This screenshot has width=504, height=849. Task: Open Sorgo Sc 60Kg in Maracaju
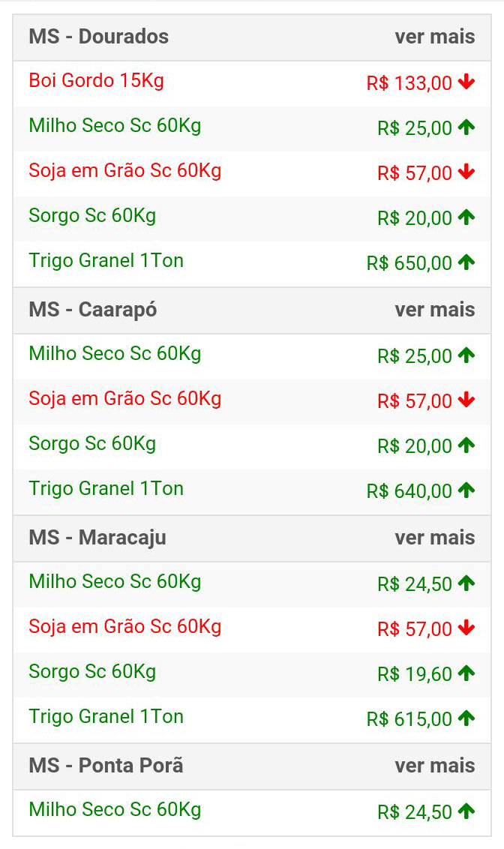92,671
